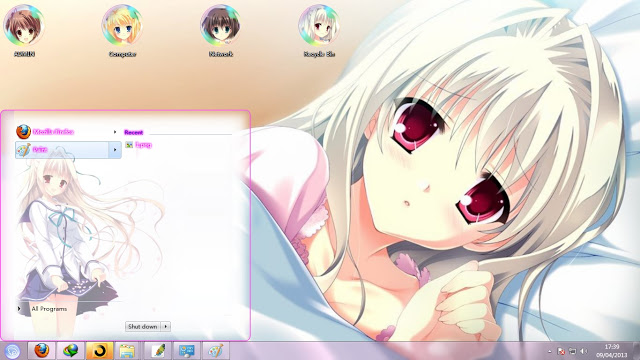Screen dimensions: 640x360
Task: Open the brown-haired girl user desktop icon
Action: pyautogui.click(x=24, y=31)
